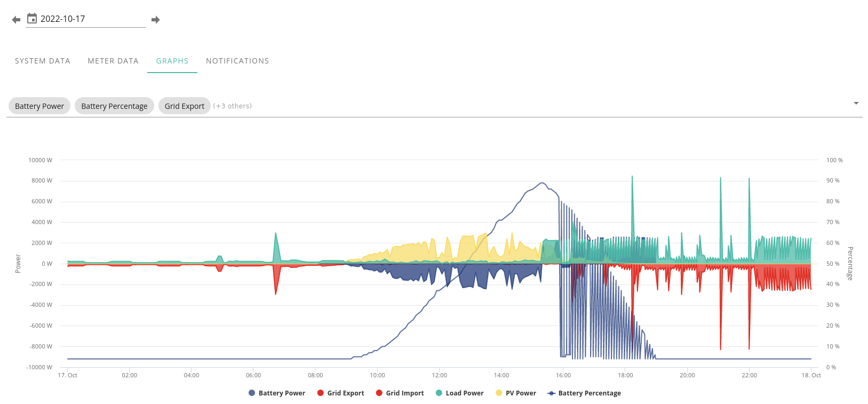
Task: Click the Grid Export legend red dot
Action: pos(321,393)
